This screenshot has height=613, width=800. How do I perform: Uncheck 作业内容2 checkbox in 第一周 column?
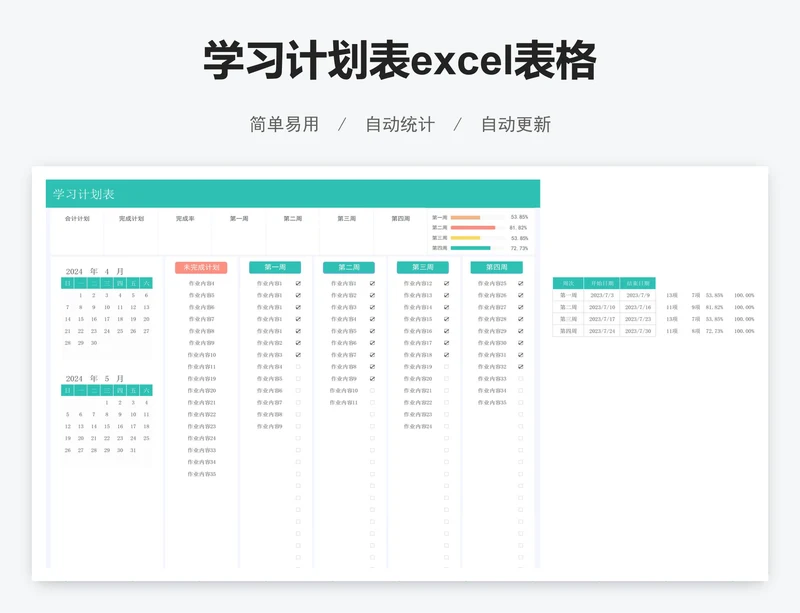pos(298,343)
